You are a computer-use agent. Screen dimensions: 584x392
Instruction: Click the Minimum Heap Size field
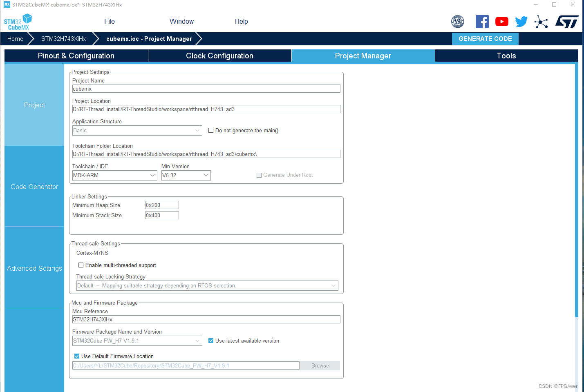click(x=162, y=205)
